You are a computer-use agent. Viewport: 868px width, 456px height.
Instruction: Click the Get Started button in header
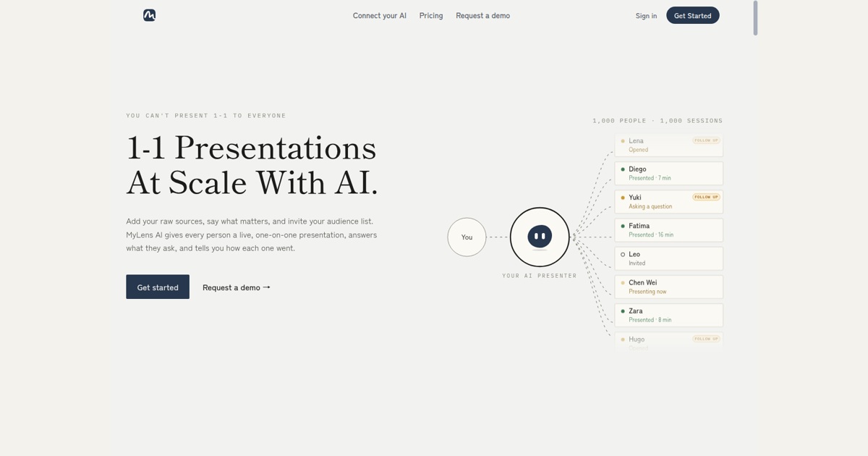(x=693, y=15)
